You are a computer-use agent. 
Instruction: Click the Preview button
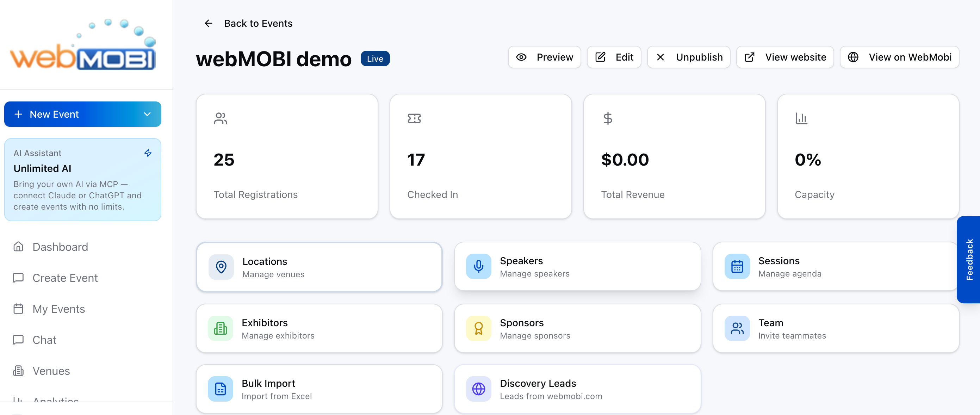pyautogui.click(x=544, y=57)
